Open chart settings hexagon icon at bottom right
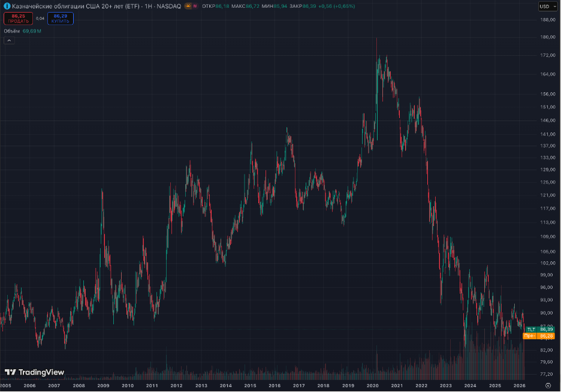Screen dimensions: 561x392 coord(548,385)
